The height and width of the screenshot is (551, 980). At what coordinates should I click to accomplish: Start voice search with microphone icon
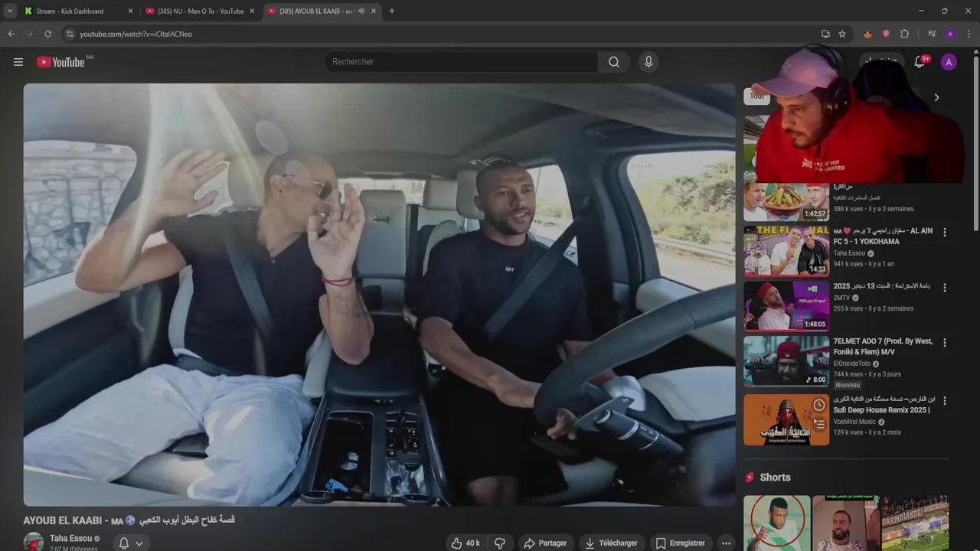click(648, 62)
